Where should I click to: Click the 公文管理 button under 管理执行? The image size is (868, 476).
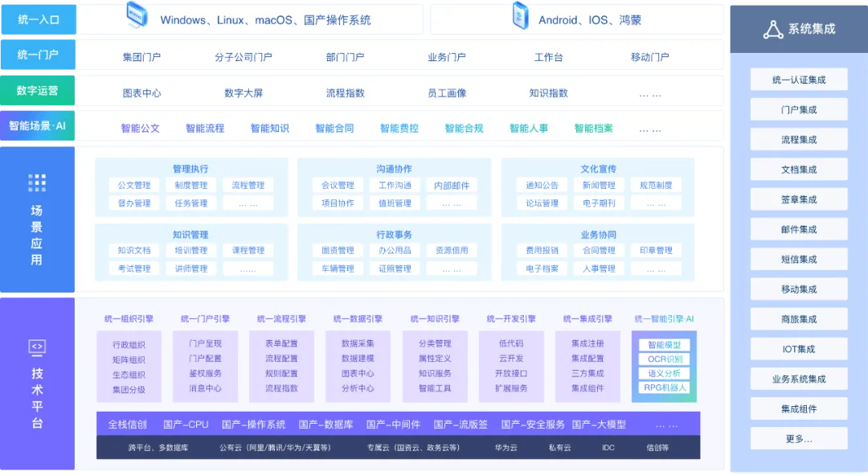(x=134, y=186)
